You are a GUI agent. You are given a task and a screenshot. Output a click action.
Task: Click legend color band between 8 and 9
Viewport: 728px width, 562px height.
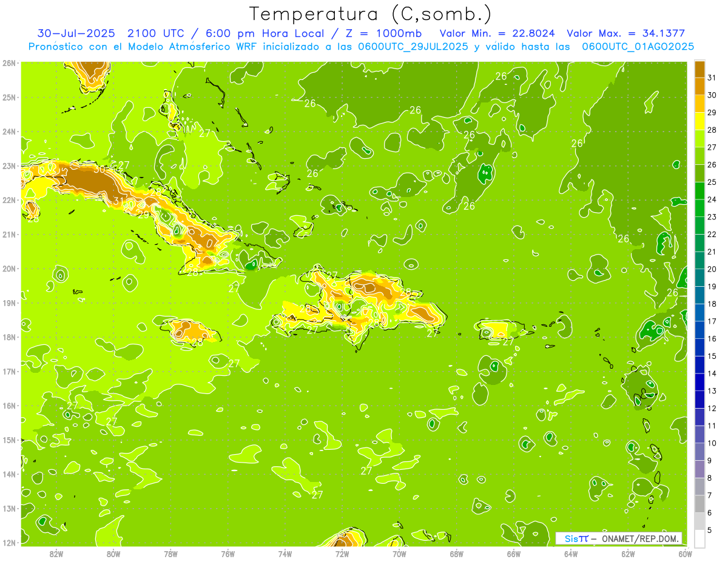coord(700,469)
